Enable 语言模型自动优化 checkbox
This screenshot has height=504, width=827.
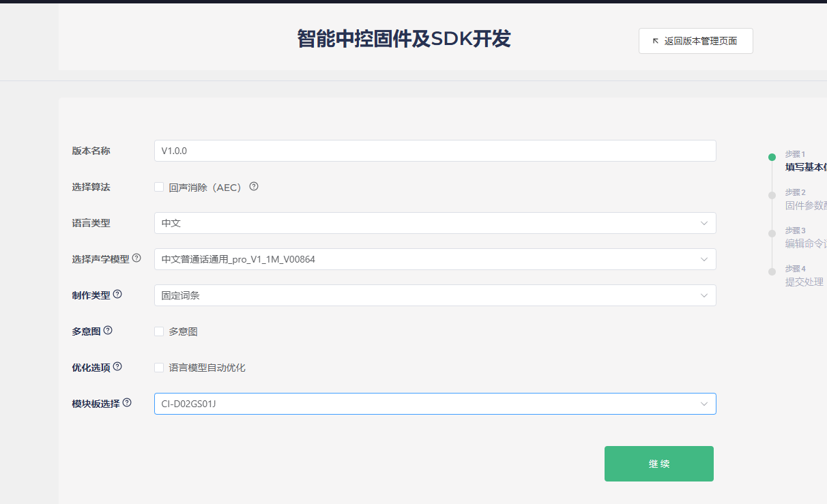coord(159,368)
